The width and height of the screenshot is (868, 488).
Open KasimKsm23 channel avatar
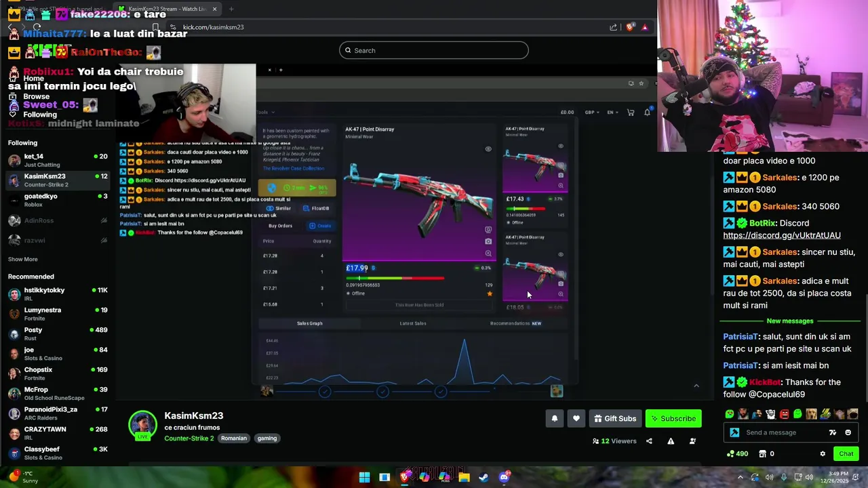(x=142, y=424)
